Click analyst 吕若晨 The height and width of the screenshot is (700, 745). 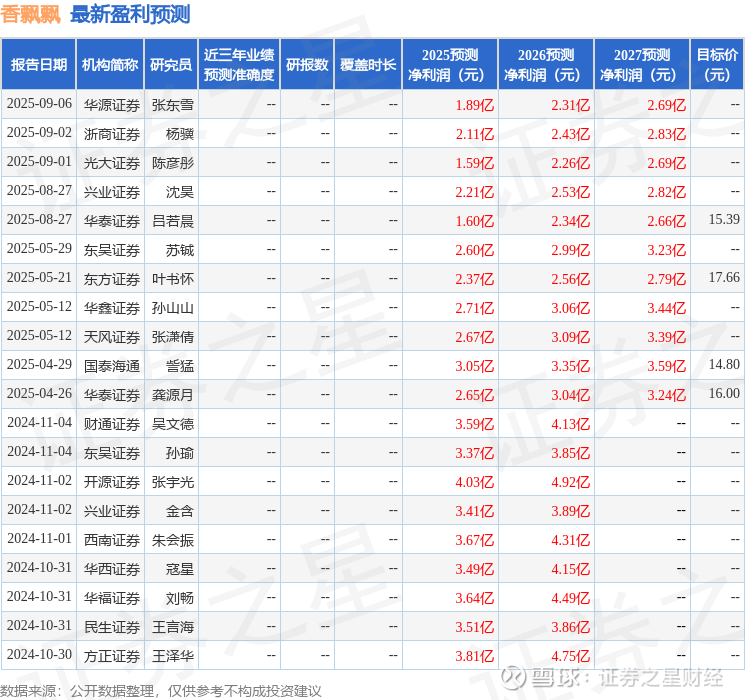click(x=173, y=221)
